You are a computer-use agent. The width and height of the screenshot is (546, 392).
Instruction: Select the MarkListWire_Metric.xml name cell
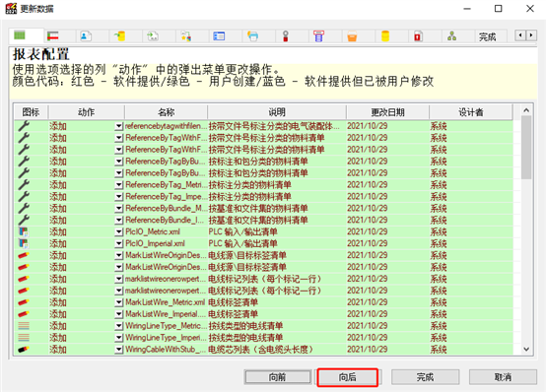[166, 302]
